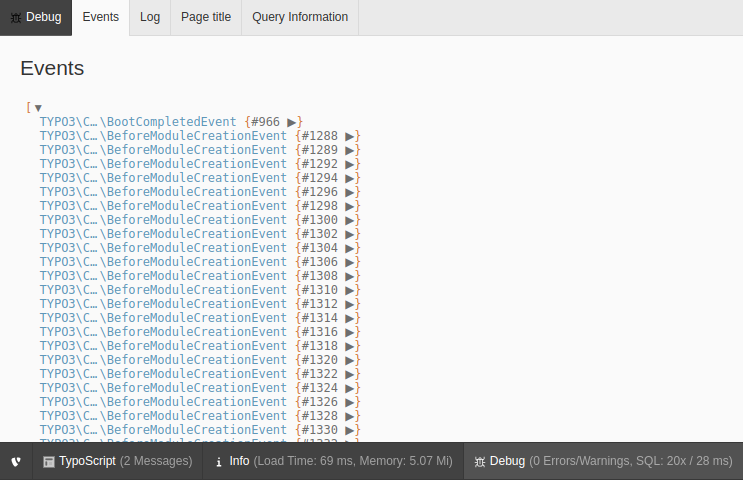Click class name of event #1300
This screenshot has width=743, height=480.
[163, 220]
